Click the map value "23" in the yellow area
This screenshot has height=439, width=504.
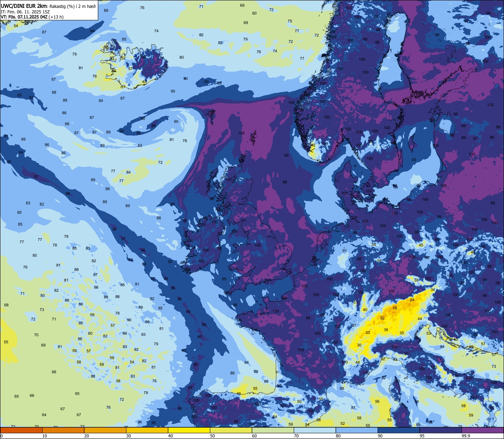point(368,333)
